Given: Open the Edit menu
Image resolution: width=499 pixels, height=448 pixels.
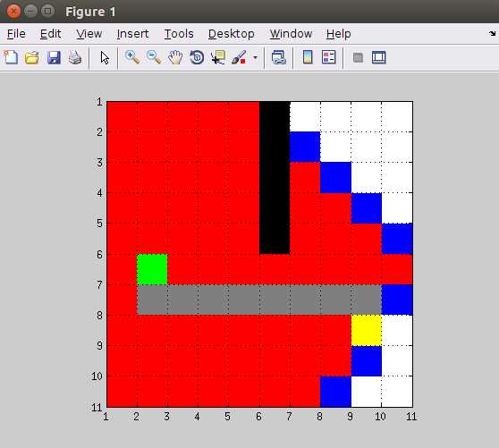Looking at the screenshot, I should pyautogui.click(x=50, y=34).
